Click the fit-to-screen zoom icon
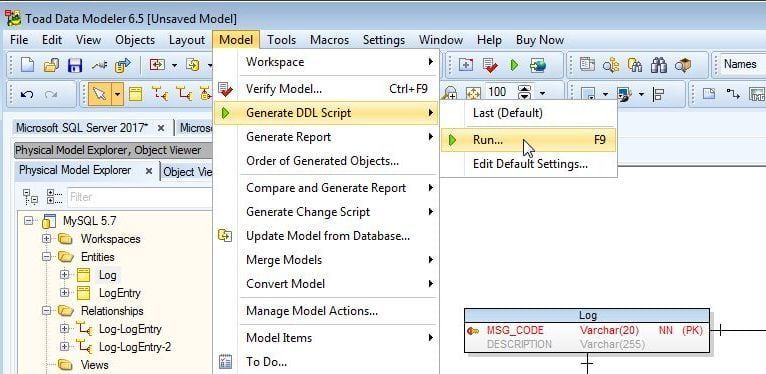The width and height of the screenshot is (766, 374). tap(473, 93)
